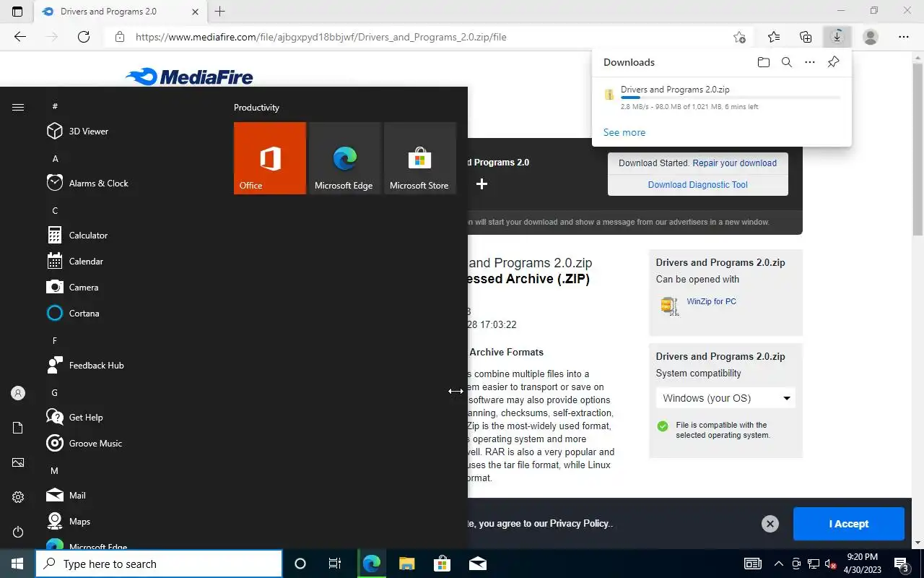
Task: Click the MediaFire logo
Action: pyautogui.click(x=189, y=77)
